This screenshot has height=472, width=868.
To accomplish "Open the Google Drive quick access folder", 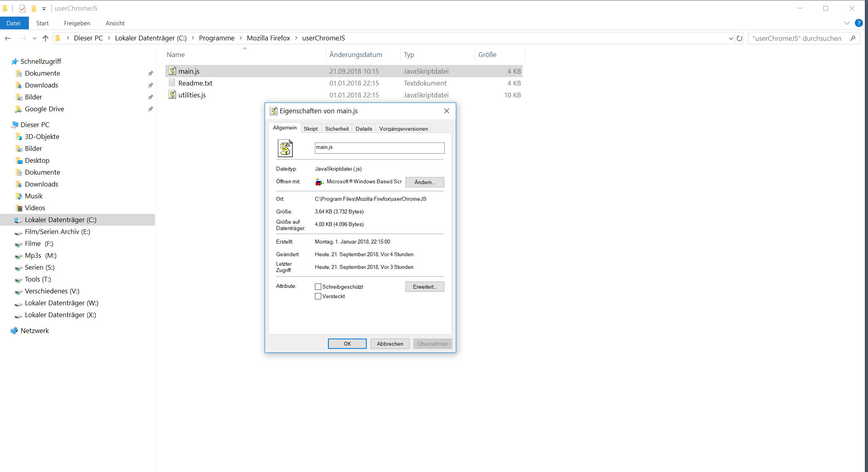I will point(44,109).
